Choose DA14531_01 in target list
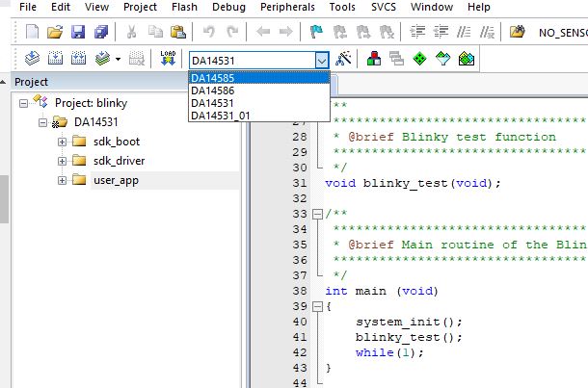Screen dimensions: 588x388 (x=259, y=116)
